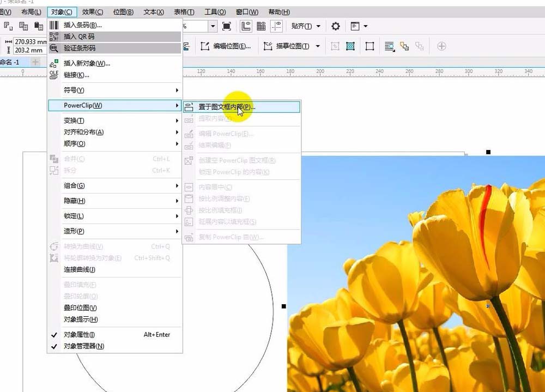The height and width of the screenshot is (392, 545).
Task: Open the 表格 menu
Action: tap(184, 12)
